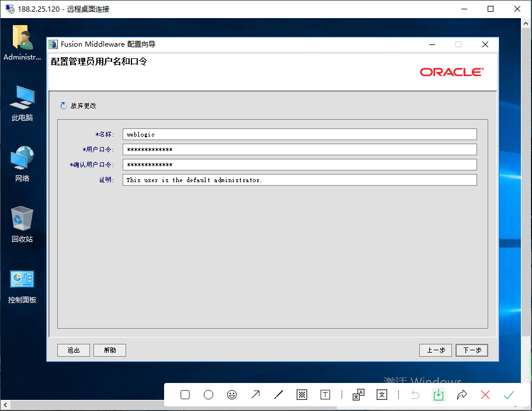Click remote desktop vertical scrollbar up arrow

coord(526,23)
